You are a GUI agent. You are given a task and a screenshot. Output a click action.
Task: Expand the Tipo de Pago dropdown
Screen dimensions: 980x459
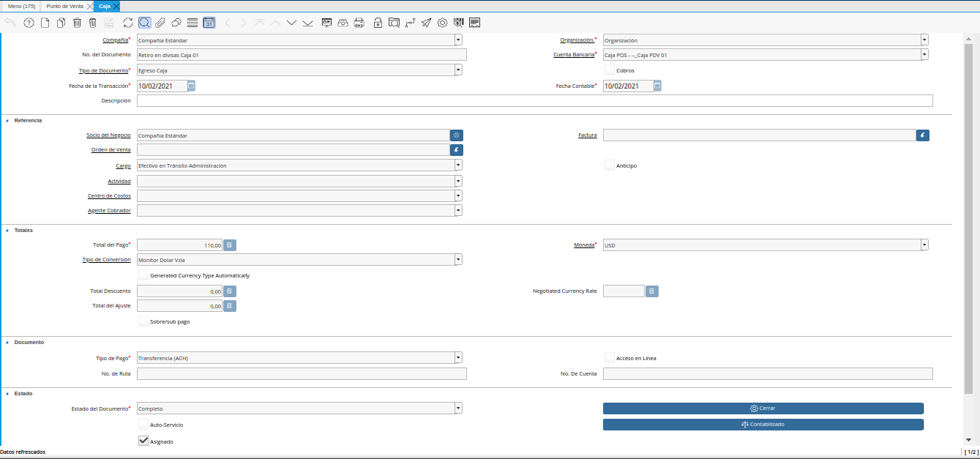coord(458,358)
